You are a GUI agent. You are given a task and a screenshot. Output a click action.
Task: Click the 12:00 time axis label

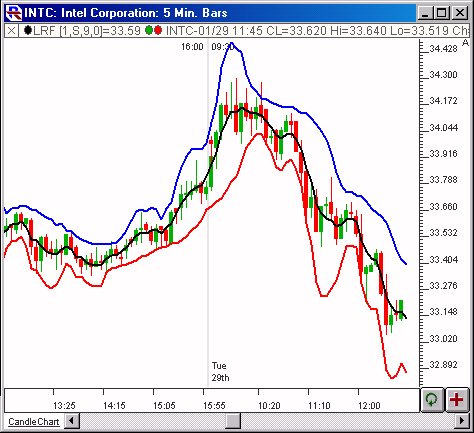(x=369, y=406)
